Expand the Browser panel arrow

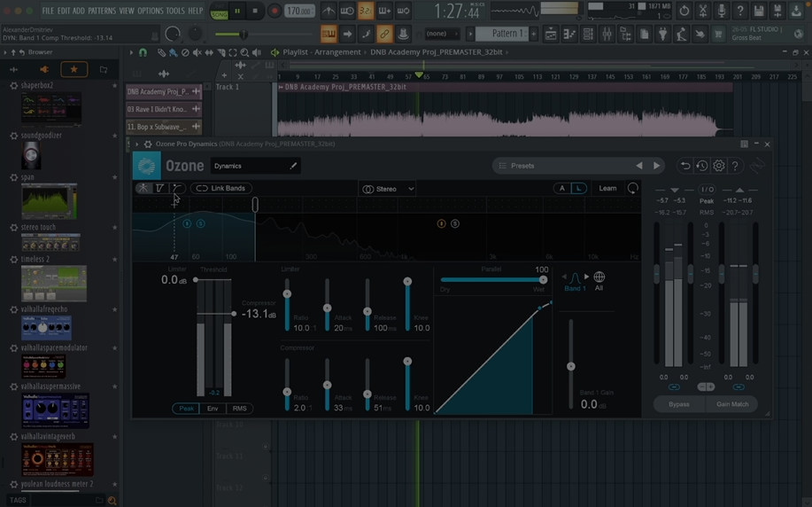(x=5, y=52)
